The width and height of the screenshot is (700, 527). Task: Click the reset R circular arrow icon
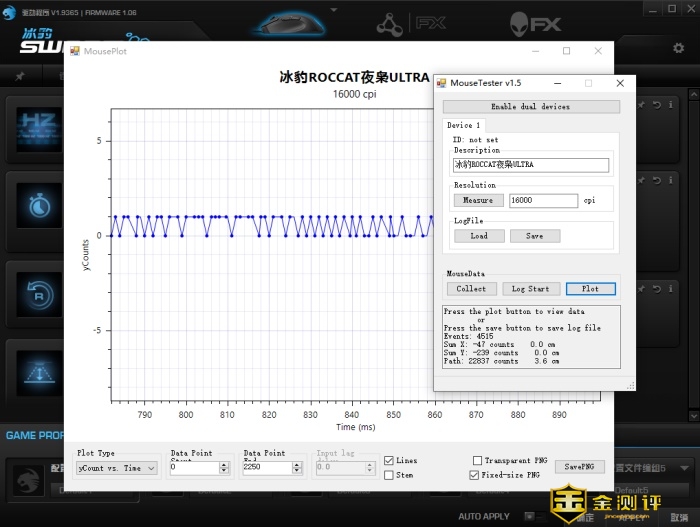pos(38,295)
